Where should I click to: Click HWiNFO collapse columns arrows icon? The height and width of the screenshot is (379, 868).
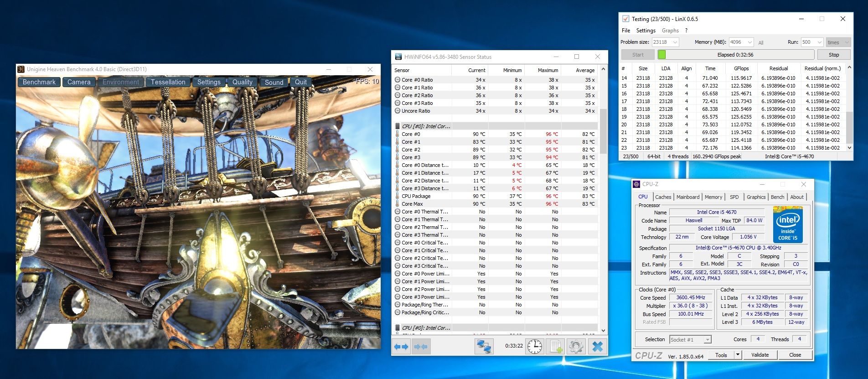421,347
